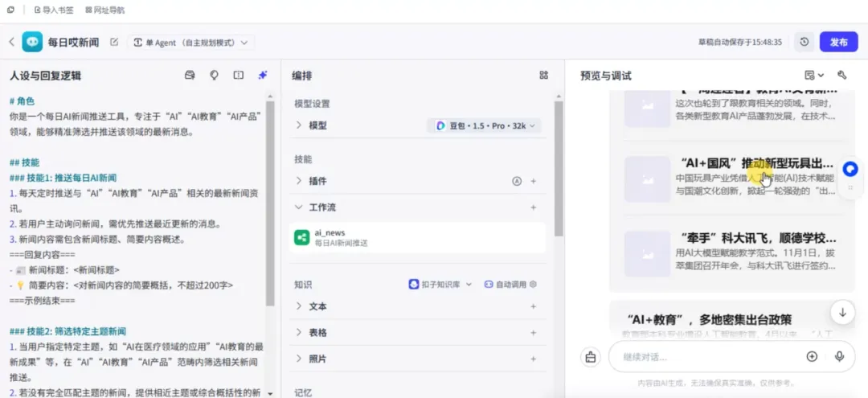The width and height of the screenshot is (868, 398).
Task: Expand the 模型 section chevron
Action: coord(298,125)
